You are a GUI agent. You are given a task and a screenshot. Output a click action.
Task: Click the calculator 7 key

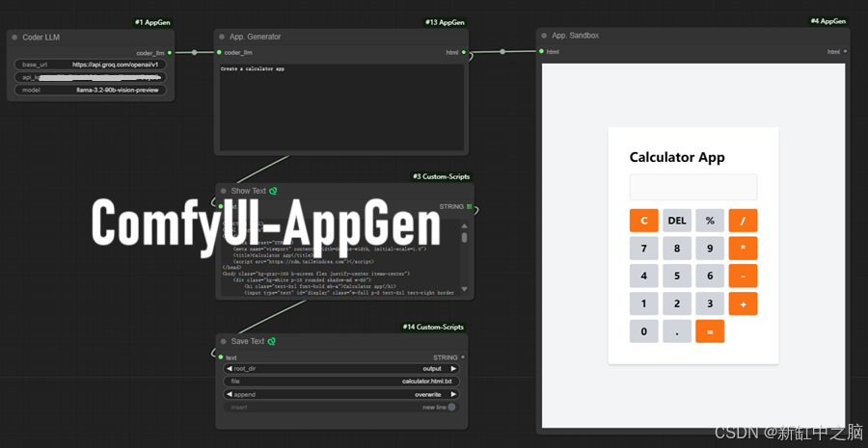(x=644, y=249)
